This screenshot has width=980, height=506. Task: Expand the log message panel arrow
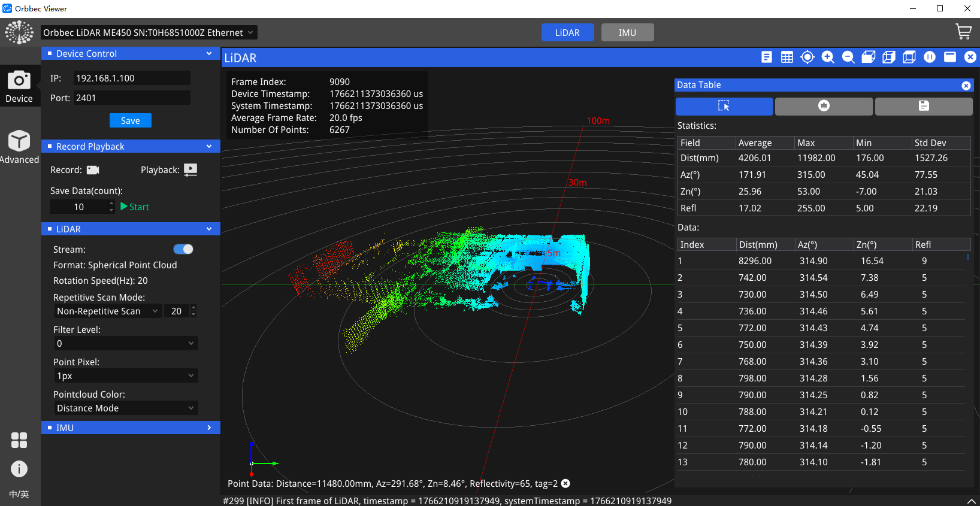[x=971, y=501]
